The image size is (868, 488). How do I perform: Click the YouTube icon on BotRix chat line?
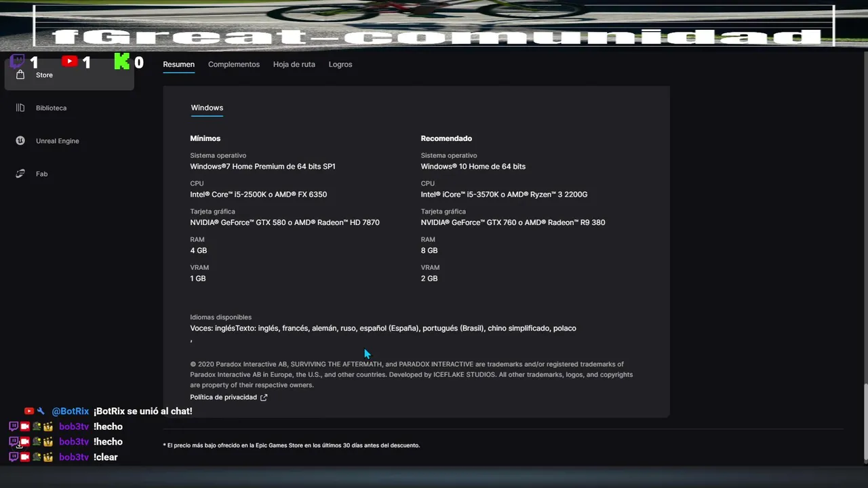[x=29, y=411]
